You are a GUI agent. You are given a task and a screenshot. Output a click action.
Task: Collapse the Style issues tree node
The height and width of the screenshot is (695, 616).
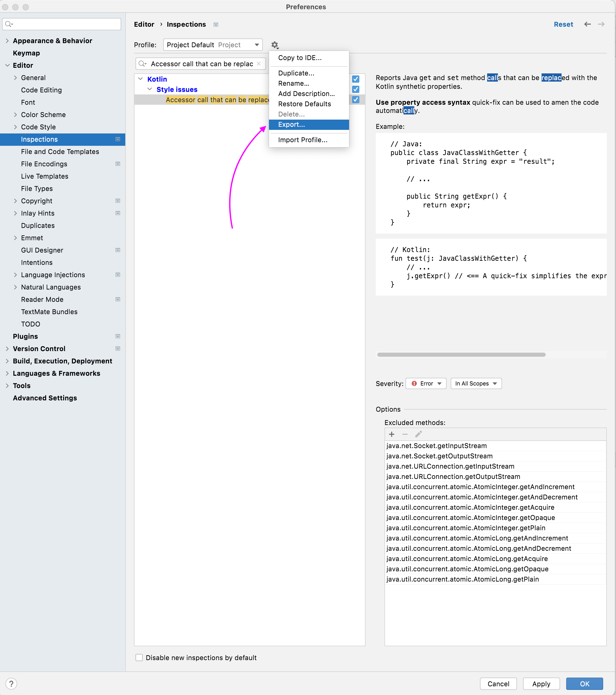tap(150, 89)
